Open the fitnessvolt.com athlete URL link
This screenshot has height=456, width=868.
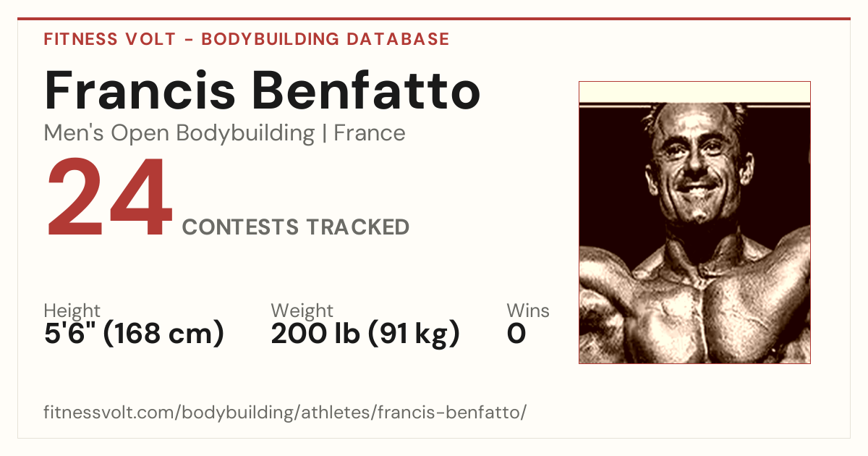coord(285,413)
